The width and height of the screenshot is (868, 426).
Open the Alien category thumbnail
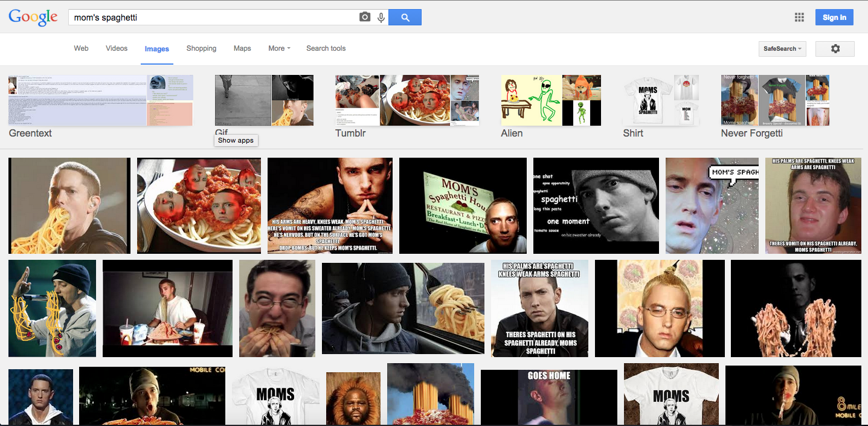(x=550, y=100)
